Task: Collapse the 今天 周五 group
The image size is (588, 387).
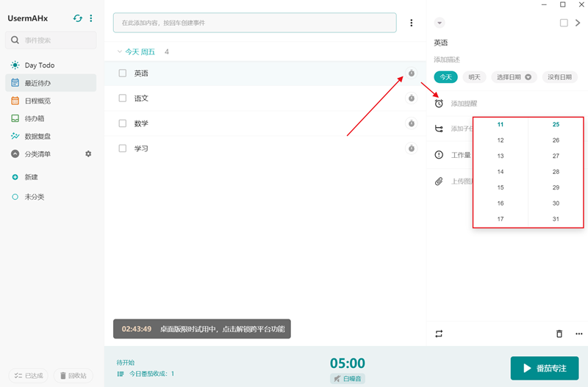Action: [120, 51]
